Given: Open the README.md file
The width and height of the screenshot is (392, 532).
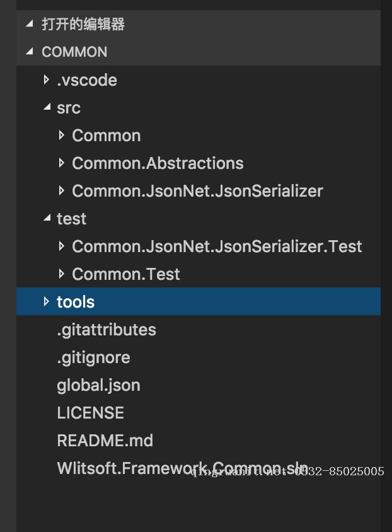Looking at the screenshot, I should pos(105,441).
